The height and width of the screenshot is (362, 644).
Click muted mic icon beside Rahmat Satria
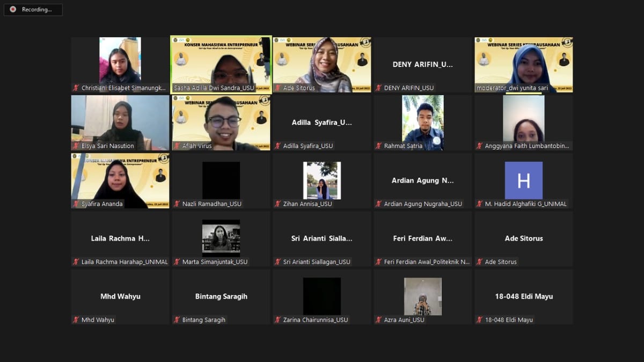378,146
